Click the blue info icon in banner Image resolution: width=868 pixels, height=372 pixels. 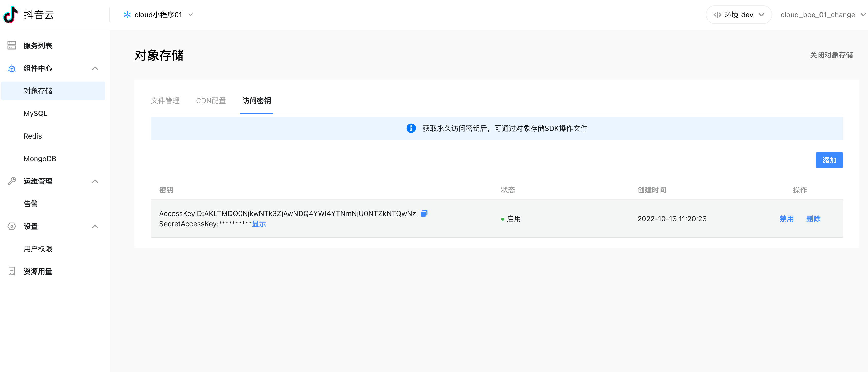pyautogui.click(x=411, y=128)
